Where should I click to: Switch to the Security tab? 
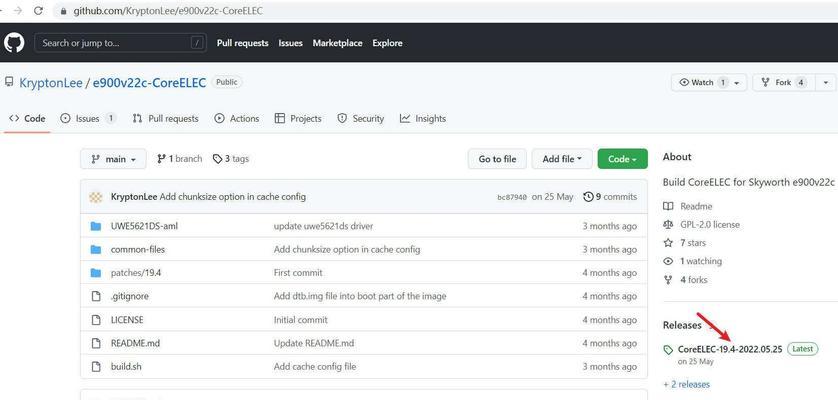tap(361, 118)
